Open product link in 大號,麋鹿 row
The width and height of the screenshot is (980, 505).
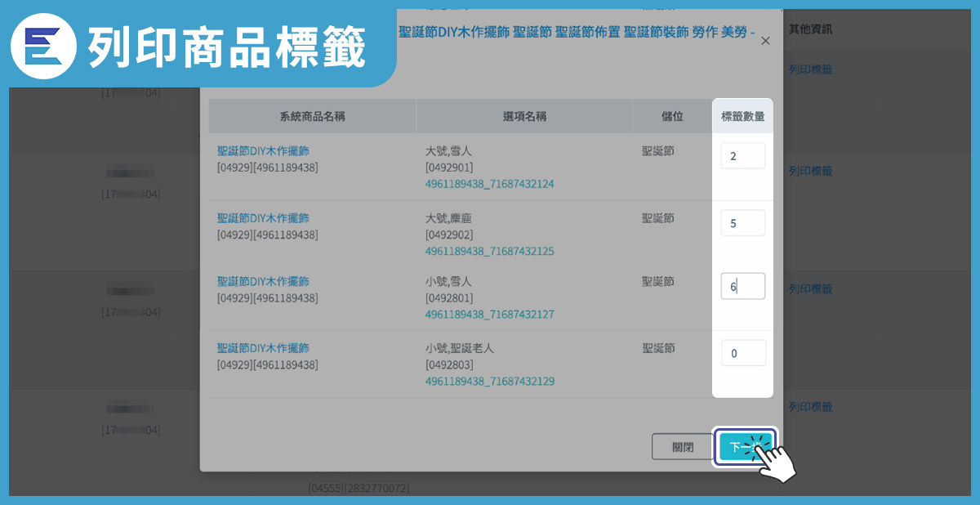click(263, 218)
